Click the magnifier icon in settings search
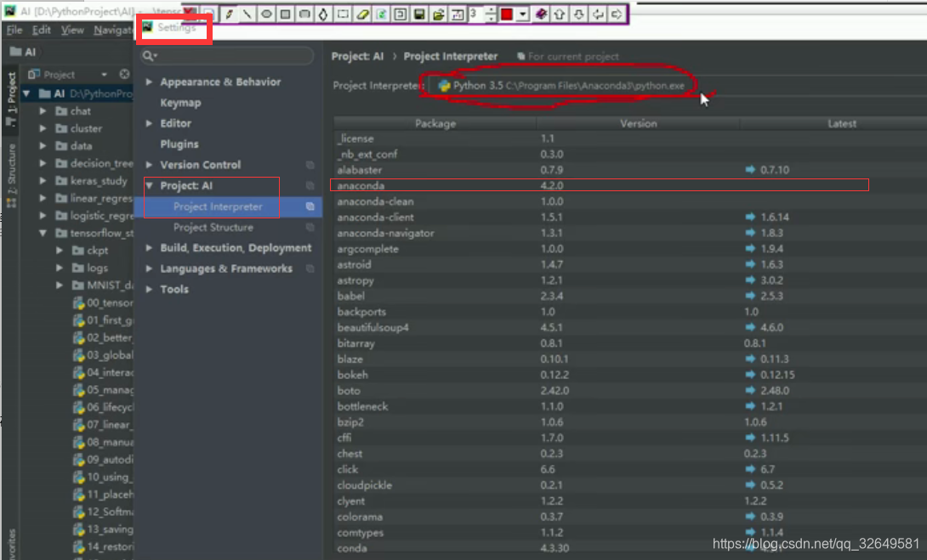Screen dimensions: 927x560 pos(148,55)
